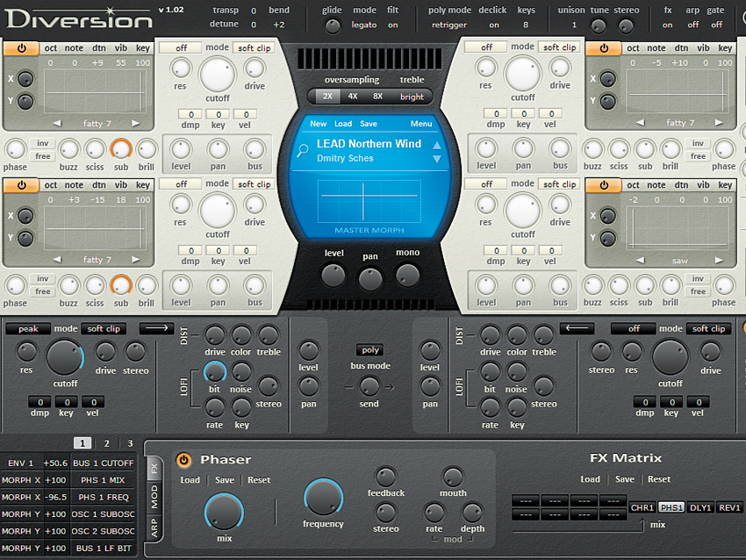Click master pan knob under Master Morph
746x560 pixels.
coord(370,279)
